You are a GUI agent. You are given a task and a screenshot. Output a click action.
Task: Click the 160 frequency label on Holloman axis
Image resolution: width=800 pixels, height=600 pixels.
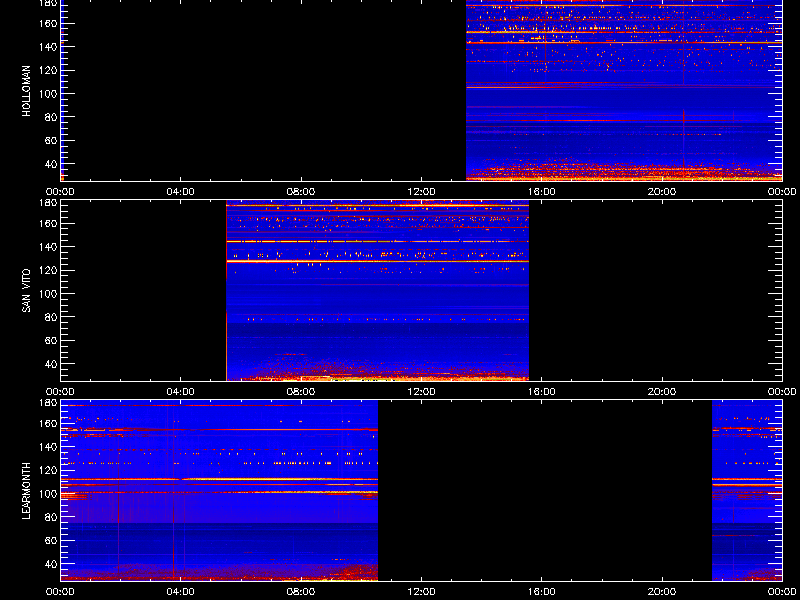pyautogui.click(x=48, y=23)
